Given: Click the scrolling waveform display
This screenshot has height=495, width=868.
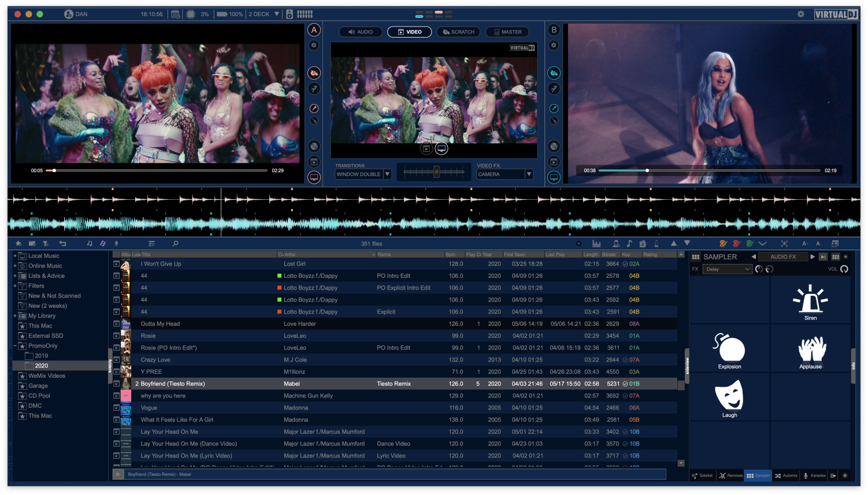Looking at the screenshot, I should click(434, 211).
